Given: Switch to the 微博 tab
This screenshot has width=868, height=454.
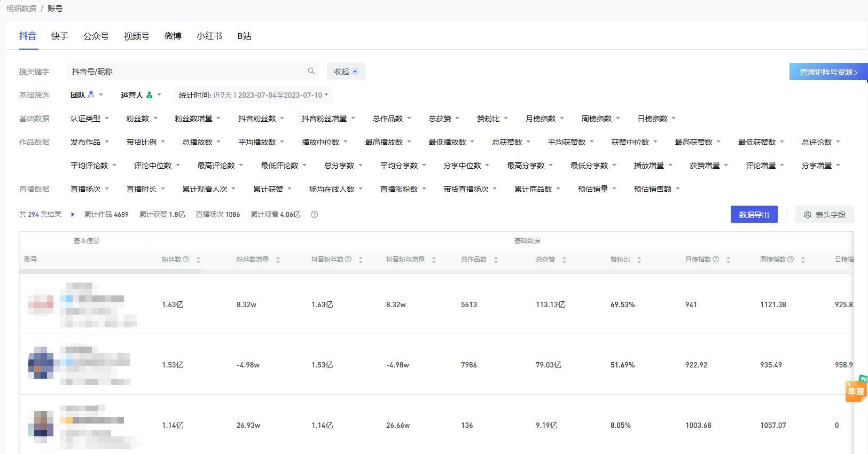Looking at the screenshot, I should tap(173, 36).
